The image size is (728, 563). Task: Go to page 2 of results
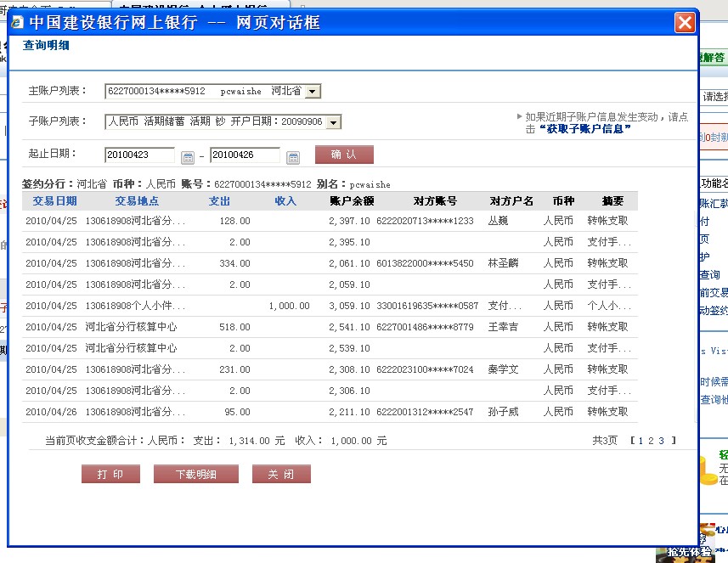click(x=651, y=441)
